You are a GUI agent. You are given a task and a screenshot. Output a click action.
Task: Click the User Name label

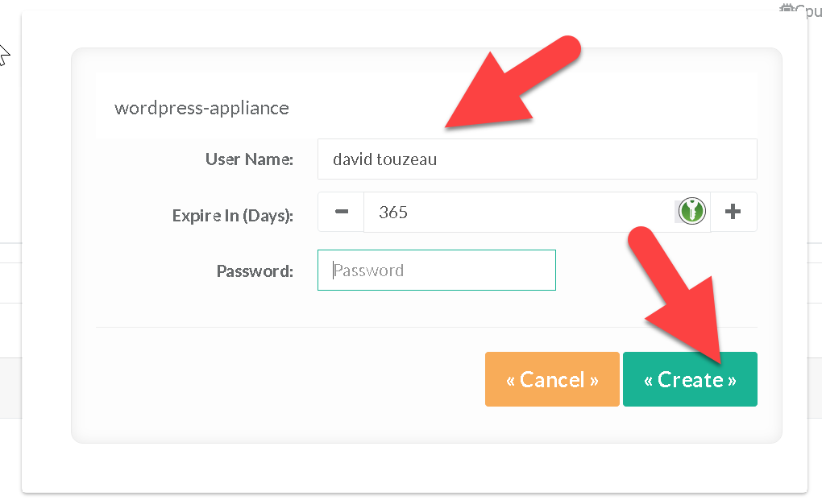click(x=249, y=159)
